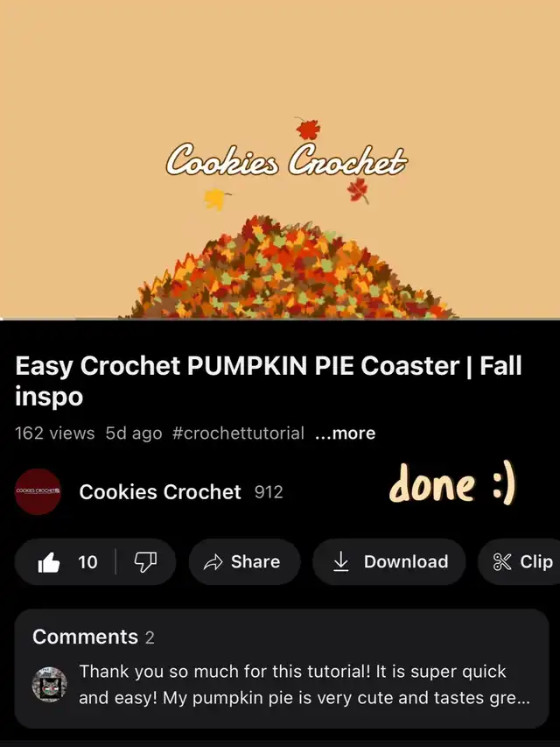The width and height of the screenshot is (560, 747).
Task: Tap the commenter's profile picture
Action: click(x=50, y=684)
